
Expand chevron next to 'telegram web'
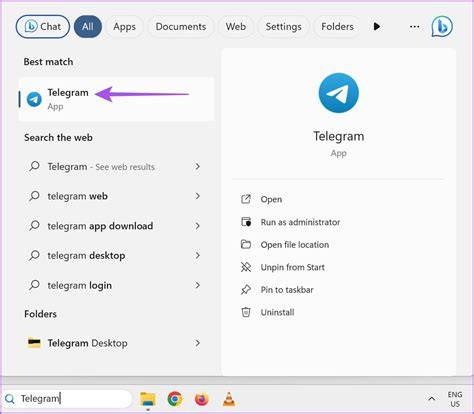click(198, 196)
